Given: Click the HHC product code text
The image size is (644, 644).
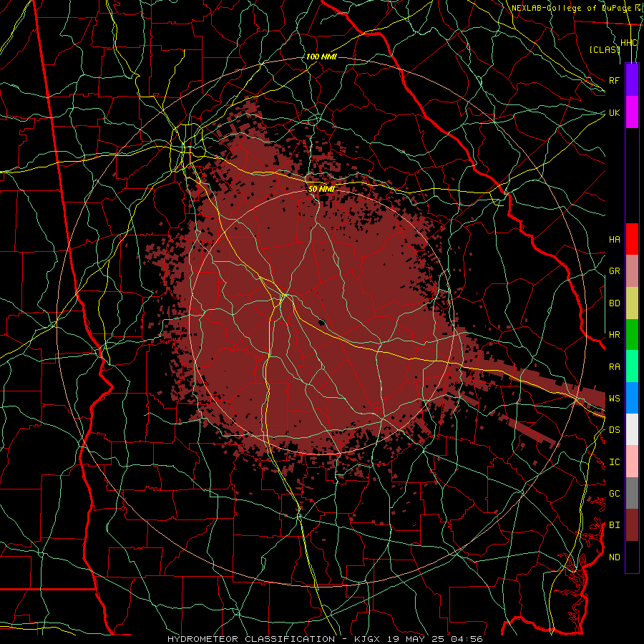Looking at the screenshot, I should click(x=628, y=43).
